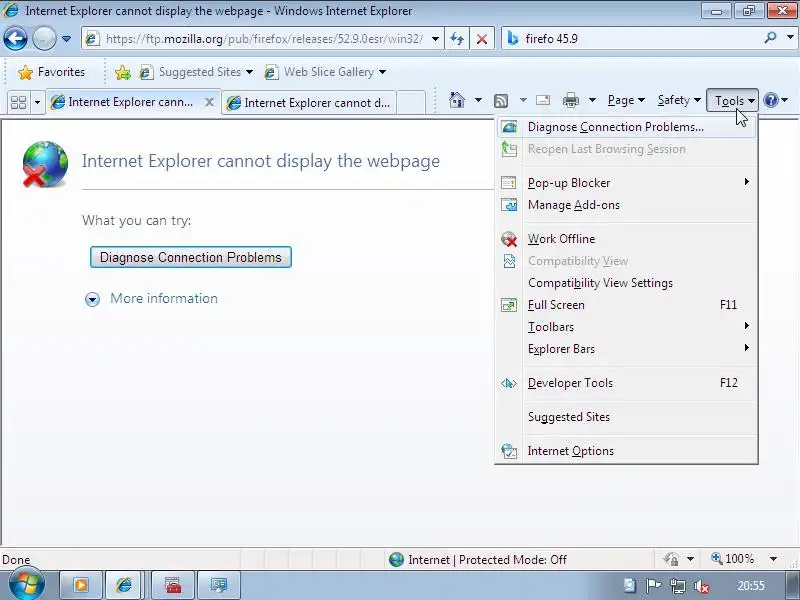The height and width of the screenshot is (600, 800).
Task: Click the Help question mark icon
Action: 771,101
